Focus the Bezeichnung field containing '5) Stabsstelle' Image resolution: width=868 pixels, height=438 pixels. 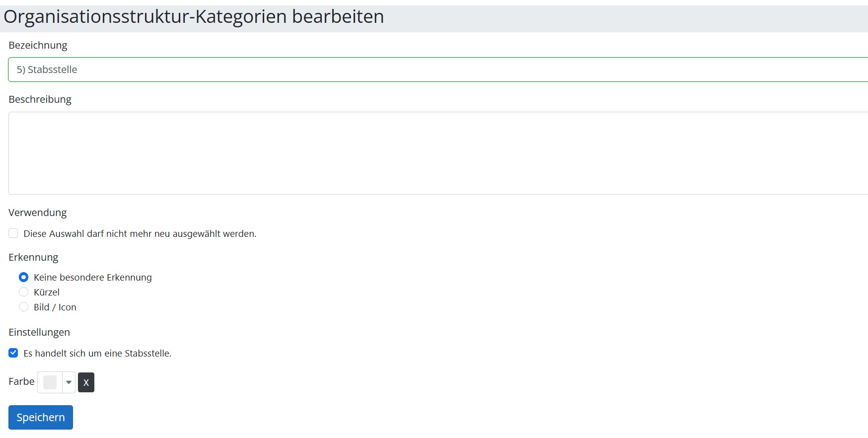[x=438, y=70]
